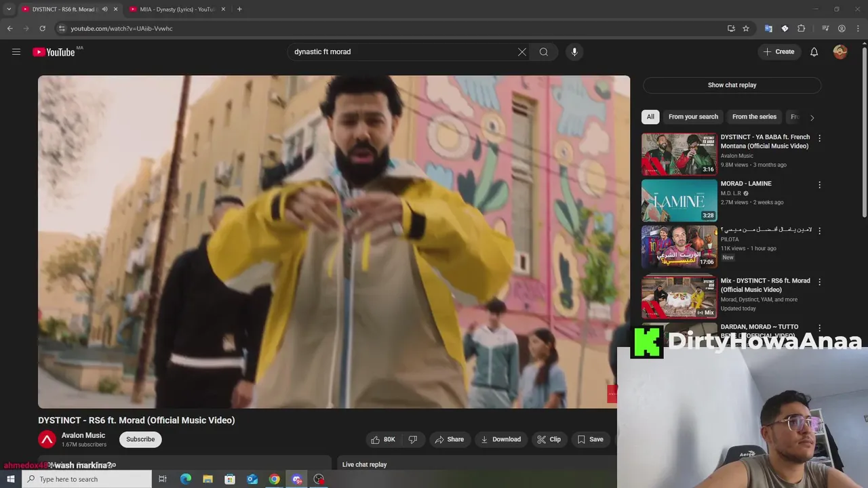Screen dimensions: 868x488
Task: Open Microsoft Store from taskbar
Action: pyautogui.click(x=230, y=479)
